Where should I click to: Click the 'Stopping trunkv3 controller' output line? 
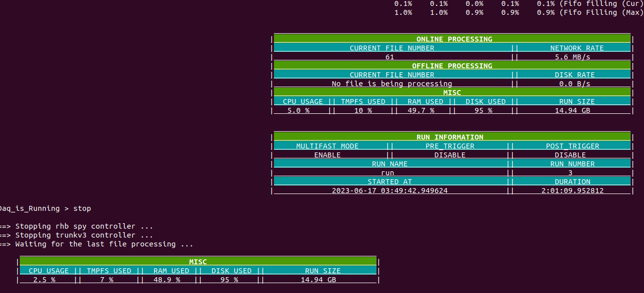click(x=84, y=235)
